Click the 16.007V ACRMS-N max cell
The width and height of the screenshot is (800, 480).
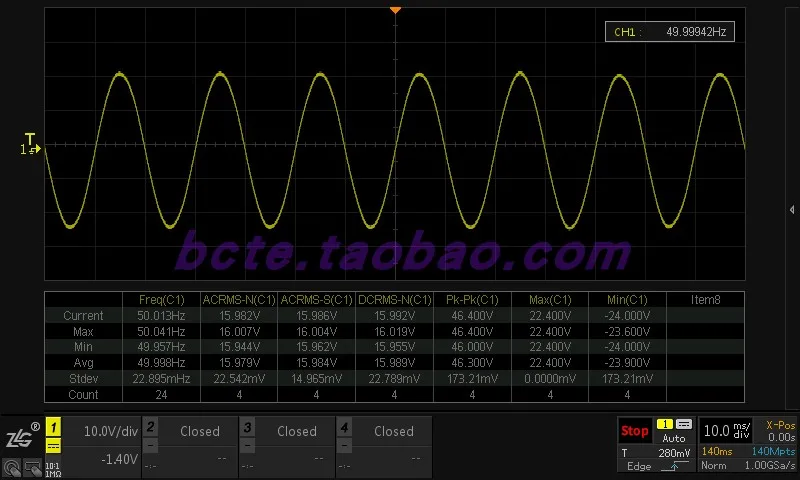pyautogui.click(x=239, y=332)
